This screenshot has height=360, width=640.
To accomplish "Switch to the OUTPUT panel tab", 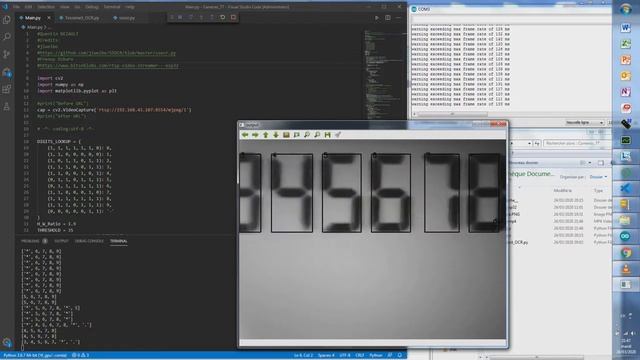I will [x=61, y=241].
